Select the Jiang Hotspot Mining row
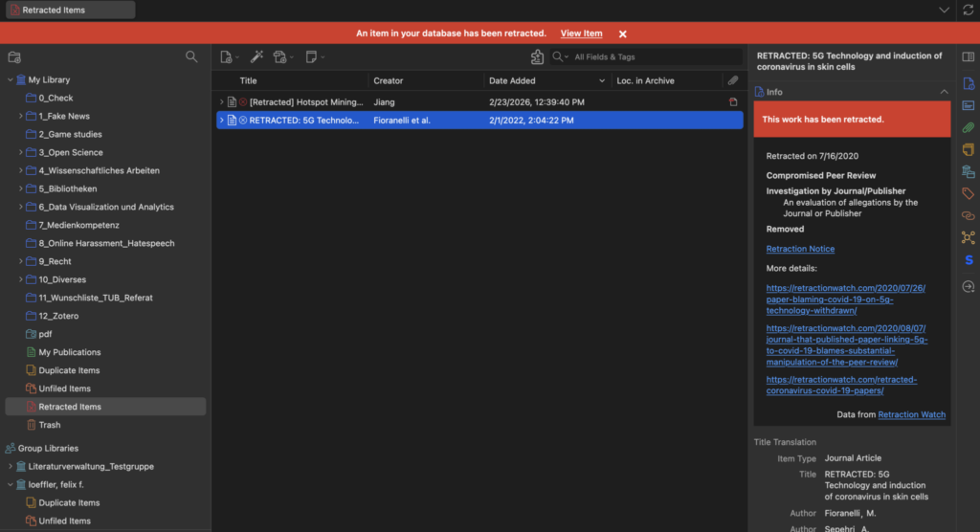 pyautogui.click(x=479, y=101)
